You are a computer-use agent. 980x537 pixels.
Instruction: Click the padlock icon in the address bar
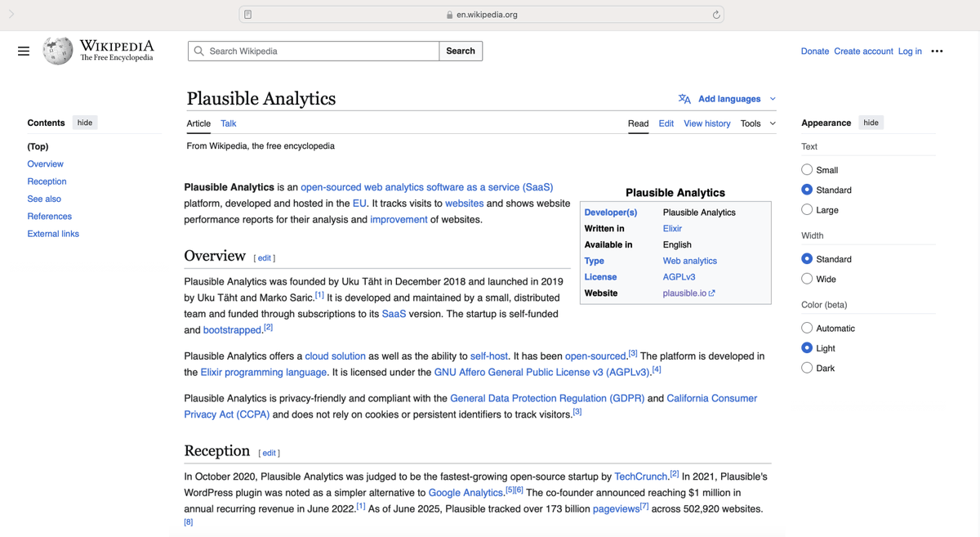(449, 15)
